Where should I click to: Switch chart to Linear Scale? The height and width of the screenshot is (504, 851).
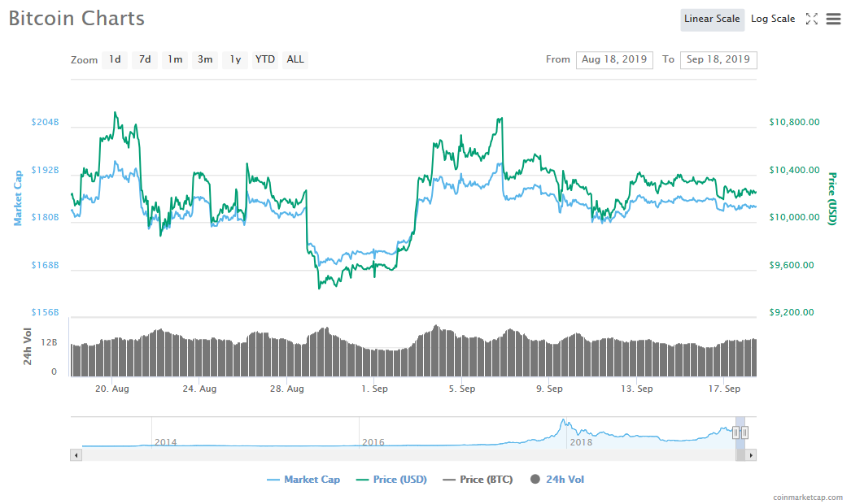[x=712, y=19]
